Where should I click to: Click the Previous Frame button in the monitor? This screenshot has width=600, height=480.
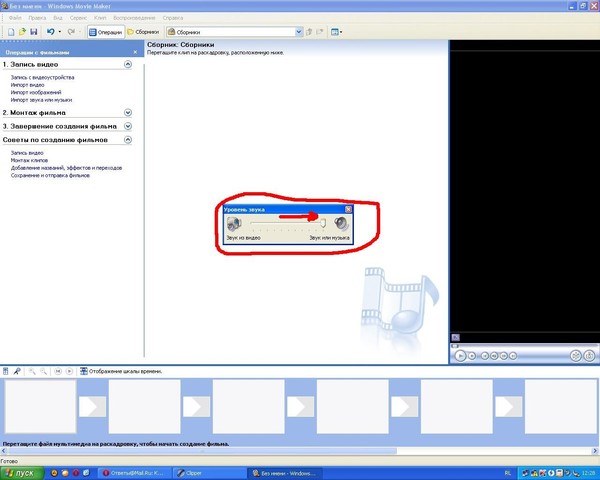494,356
